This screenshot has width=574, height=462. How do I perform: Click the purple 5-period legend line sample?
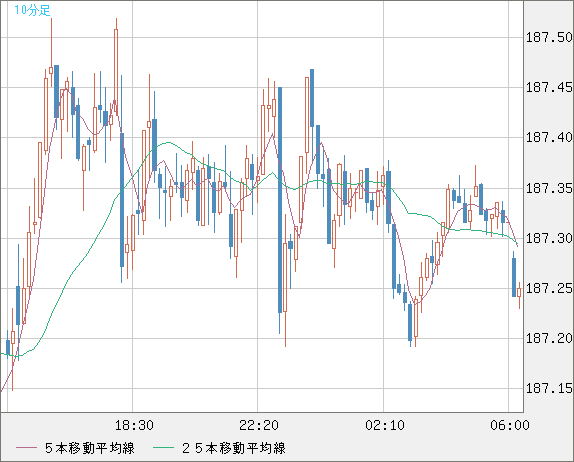pyautogui.click(x=26, y=448)
